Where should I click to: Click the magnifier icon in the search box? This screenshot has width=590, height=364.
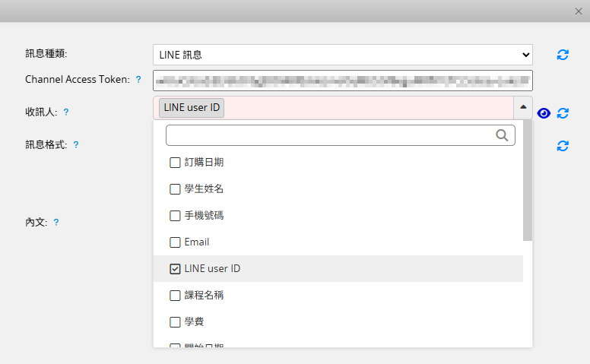[x=503, y=135]
